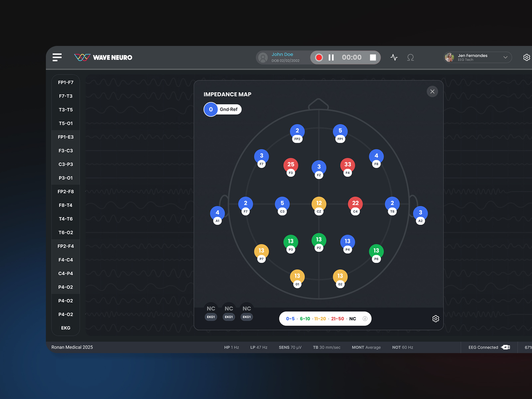Click the Wave Neuro logo
Image resolution: width=532 pixels, height=399 pixels.
pyautogui.click(x=103, y=58)
